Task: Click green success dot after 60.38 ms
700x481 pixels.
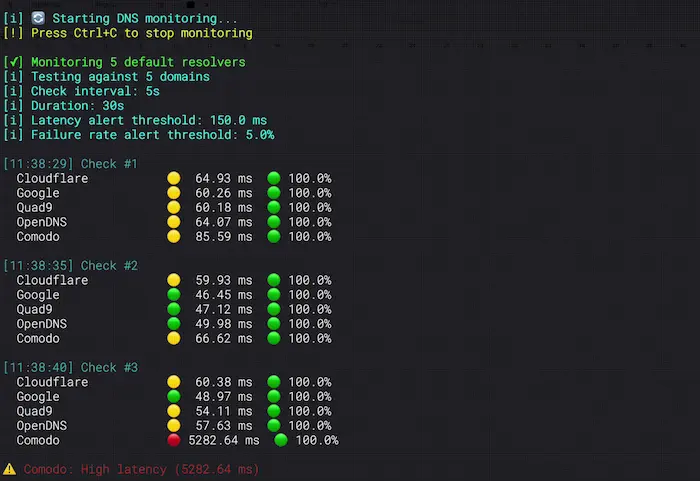Action: (274, 382)
